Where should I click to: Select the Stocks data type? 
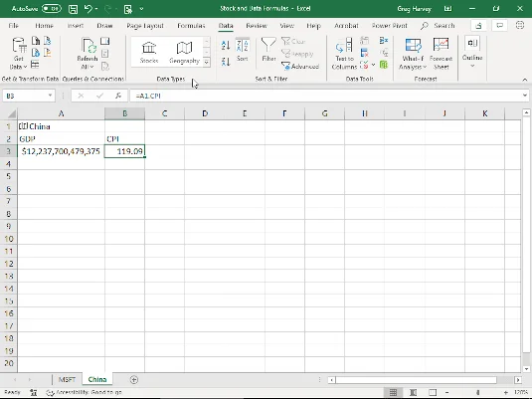click(149, 52)
